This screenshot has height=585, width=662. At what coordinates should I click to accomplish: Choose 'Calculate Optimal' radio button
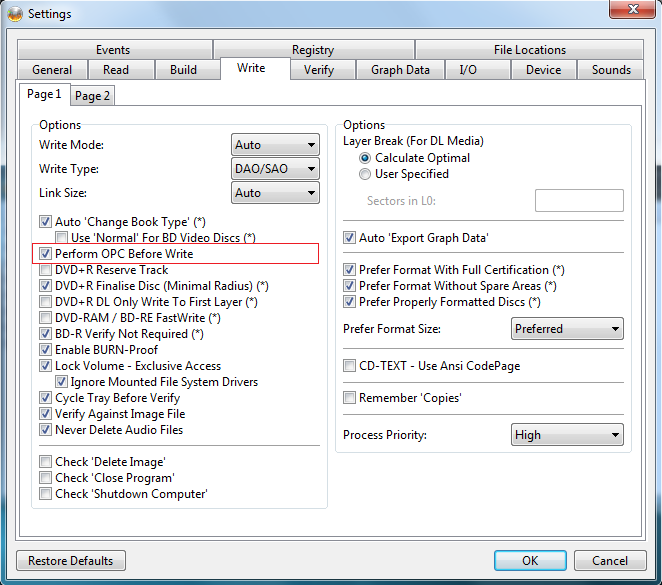click(x=366, y=158)
